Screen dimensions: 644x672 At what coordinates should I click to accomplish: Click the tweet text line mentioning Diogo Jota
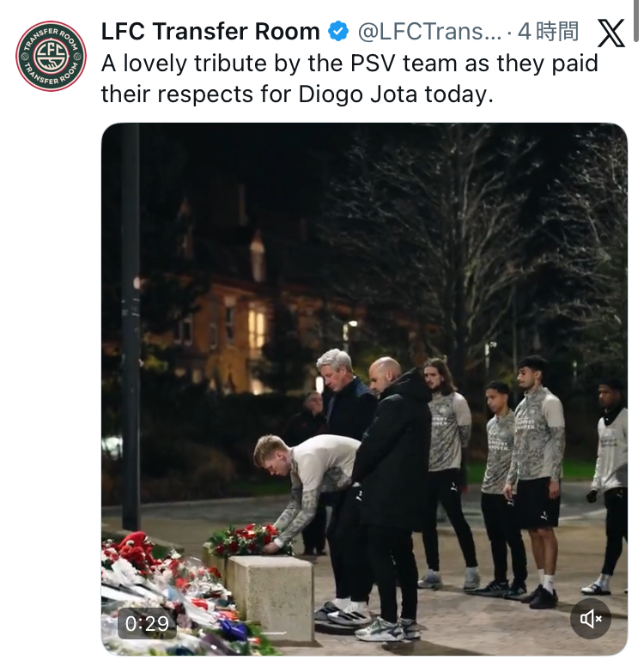click(x=297, y=94)
